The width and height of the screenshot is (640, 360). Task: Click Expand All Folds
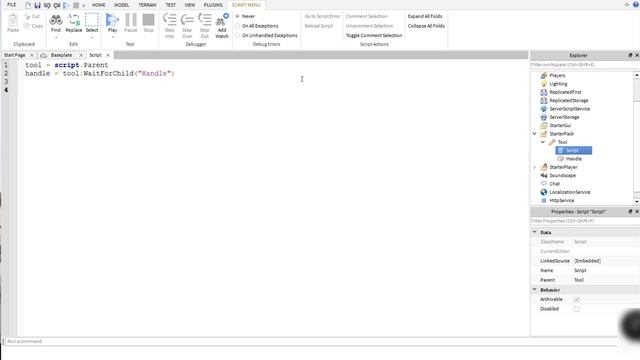point(425,16)
